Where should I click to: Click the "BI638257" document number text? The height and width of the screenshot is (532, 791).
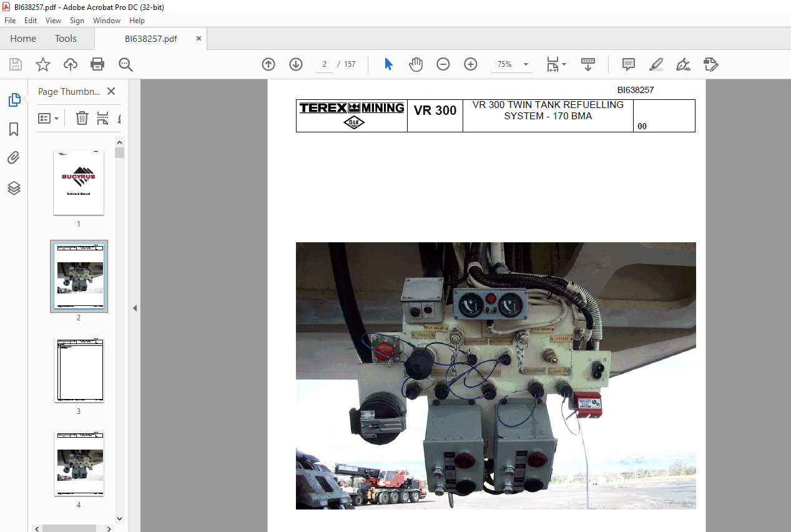point(636,90)
